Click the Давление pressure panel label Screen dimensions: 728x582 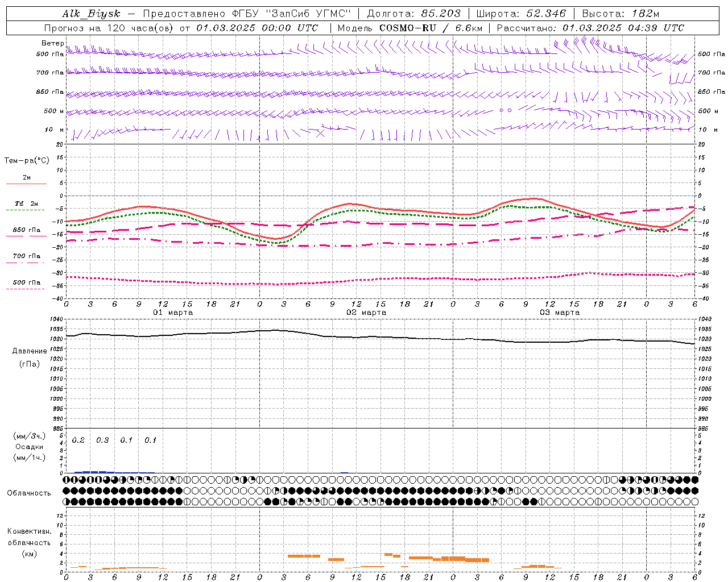click(x=30, y=351)
